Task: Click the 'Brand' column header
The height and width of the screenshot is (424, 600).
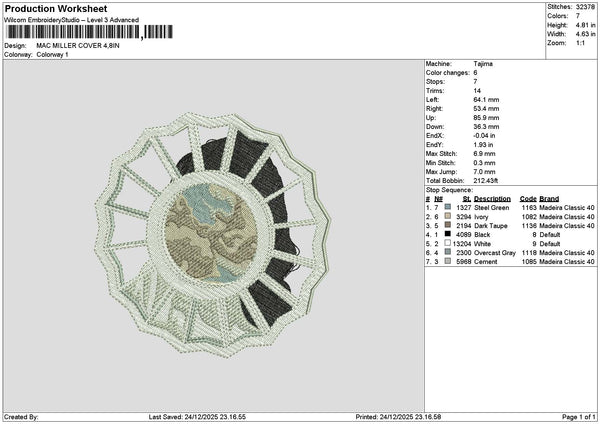Action: click(549, 199)
